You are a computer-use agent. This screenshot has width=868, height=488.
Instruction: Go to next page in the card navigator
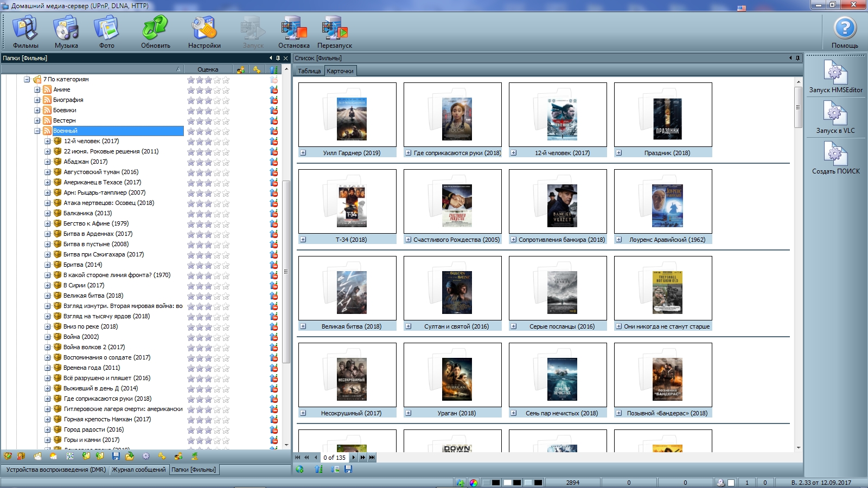(354, 458)
